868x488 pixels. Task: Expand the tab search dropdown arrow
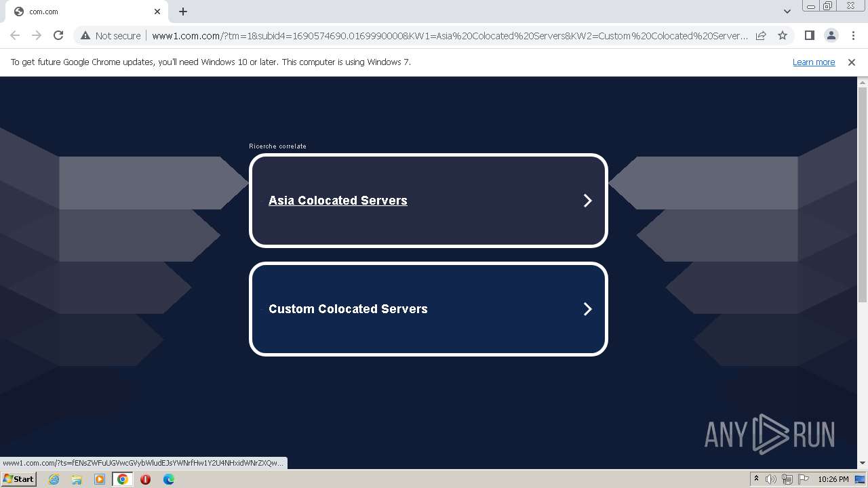pyautogui.click(x=787, y=12)
